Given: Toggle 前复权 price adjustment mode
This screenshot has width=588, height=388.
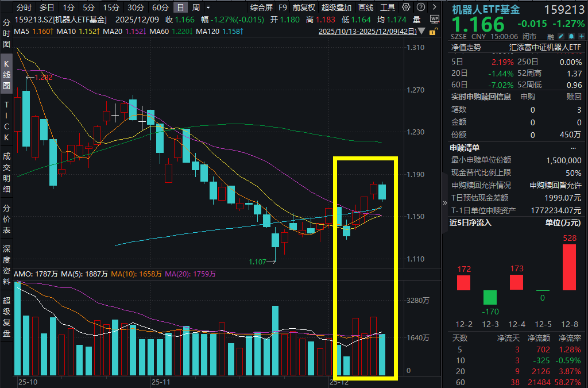Looking at the screenshot, I should tap(303, 7).
